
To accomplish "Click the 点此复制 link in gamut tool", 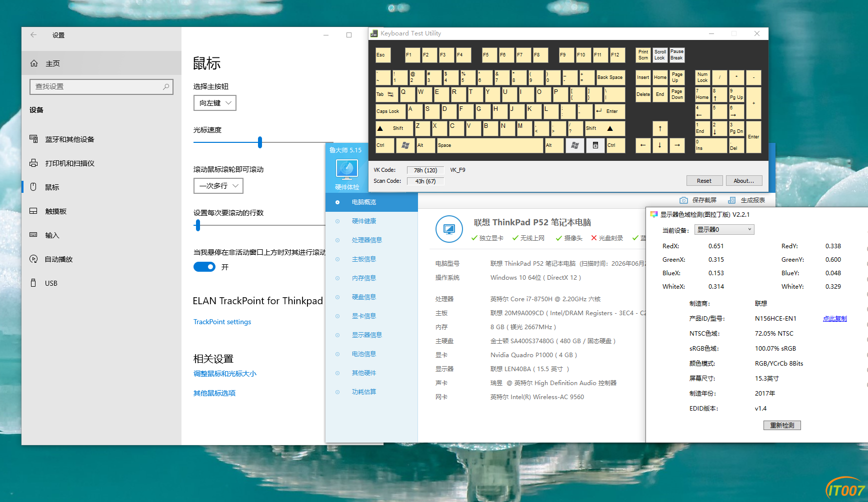I will [835, 319].
